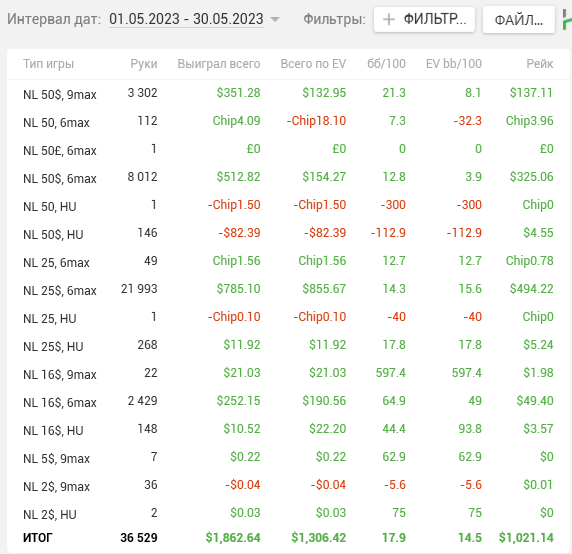This screenshot has width=572, height=554.
Task: Sort by the Руки column header
Action: point(144,64)
